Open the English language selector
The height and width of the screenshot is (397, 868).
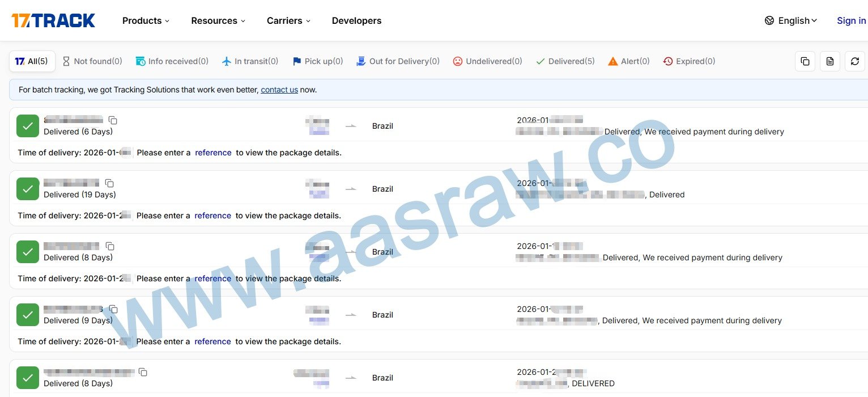point(790,20)
